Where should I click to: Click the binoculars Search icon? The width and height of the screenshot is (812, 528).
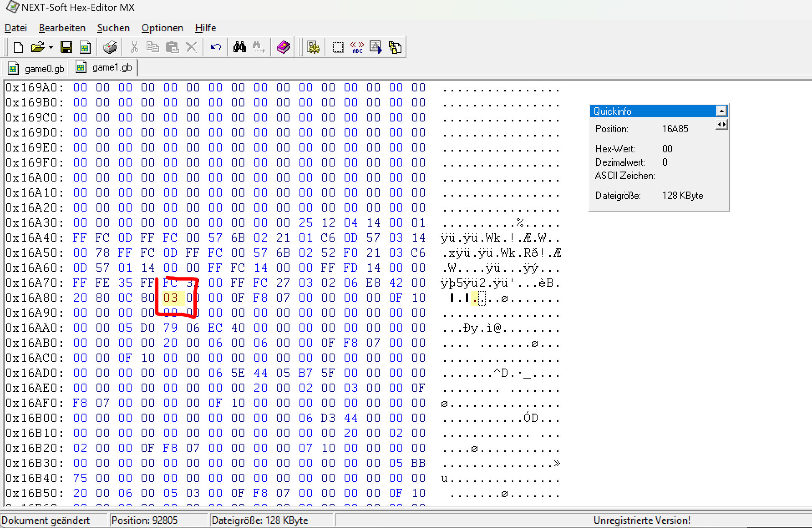click(239, 48)
